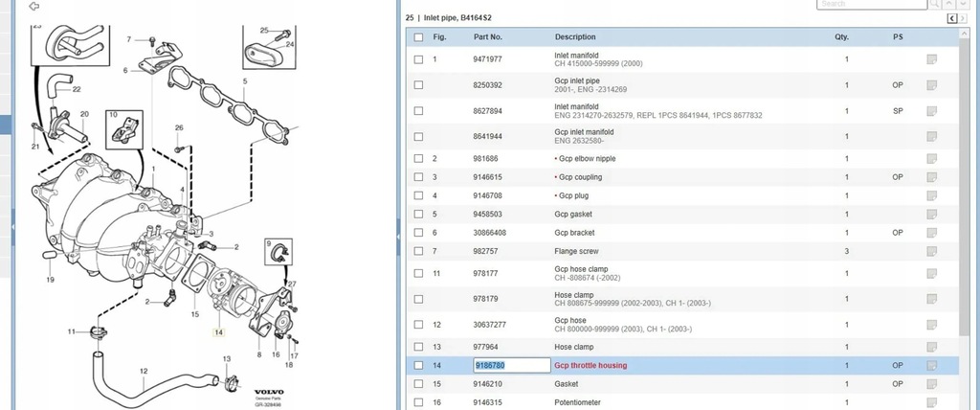Check the box for Gcp elbow nipple
Image resolution: width=980 pixels, height=410 pixels.
point(418,158)
